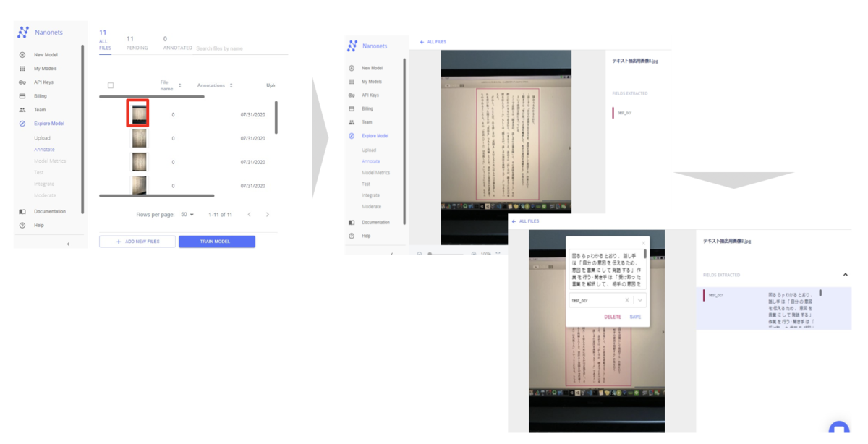
Task: Click the scrollbar inside the annotation popup text
Action: [x=645, y=255]
